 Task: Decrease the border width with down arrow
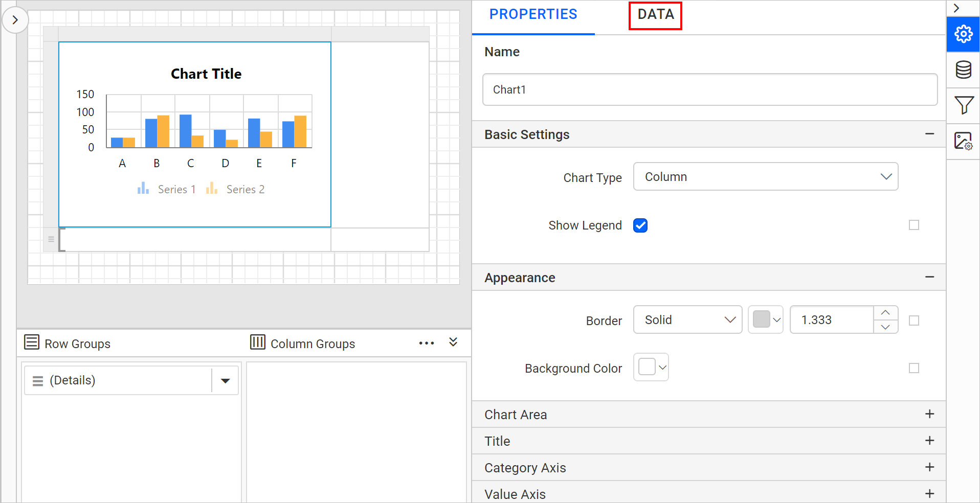[886, 327]
